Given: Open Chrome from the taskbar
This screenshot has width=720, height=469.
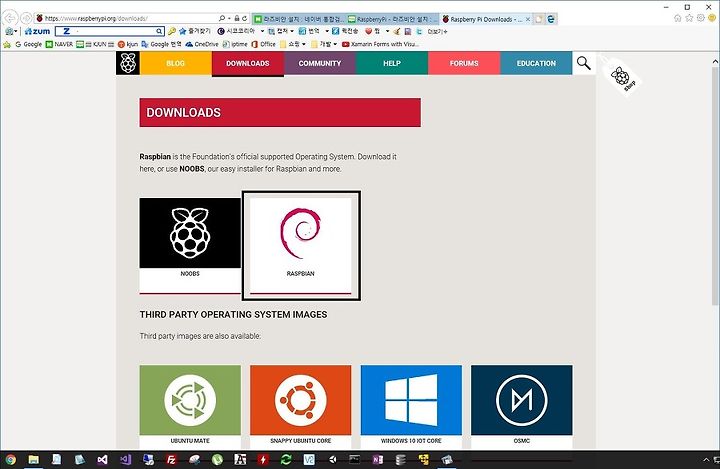Looking at the screenshot, I should [11, 459].
